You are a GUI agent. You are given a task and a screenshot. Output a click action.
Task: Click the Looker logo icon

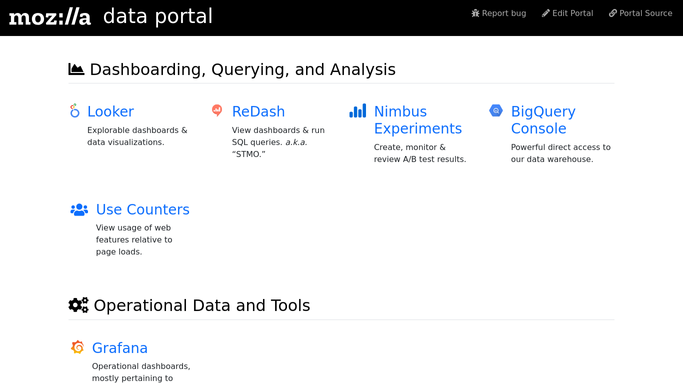click(74, 111)
